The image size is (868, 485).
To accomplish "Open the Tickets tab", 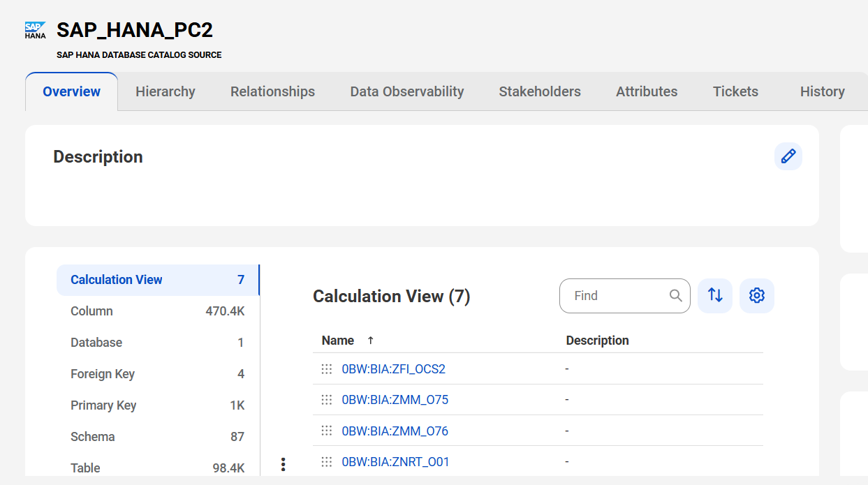I will coord(735,91).
